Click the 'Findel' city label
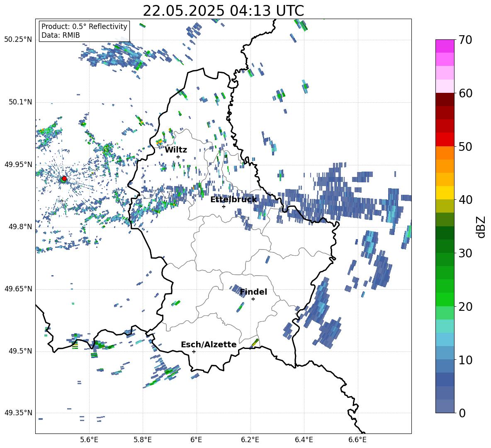The width and height of the screenshot is (491, 448). [x=253, y=292]
